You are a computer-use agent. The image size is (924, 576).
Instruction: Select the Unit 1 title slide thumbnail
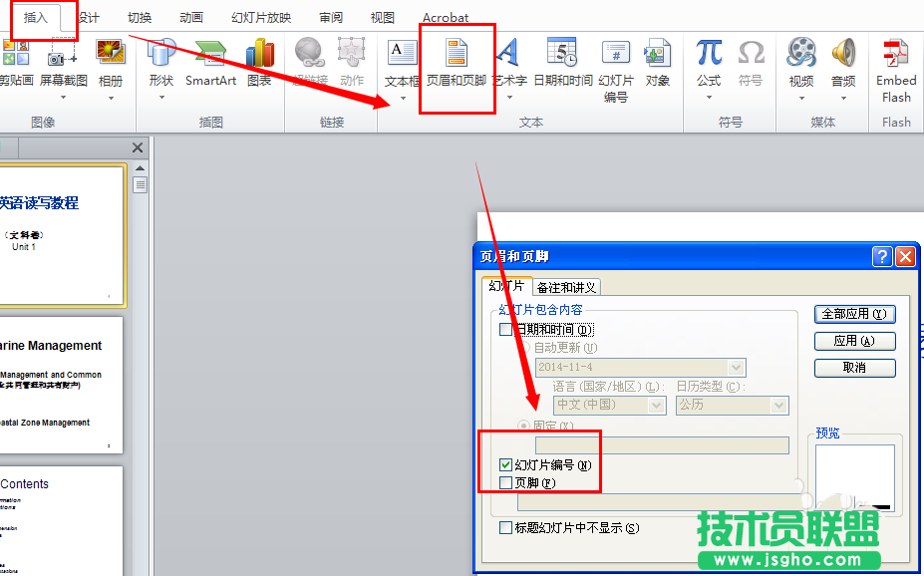click(60, 235)
